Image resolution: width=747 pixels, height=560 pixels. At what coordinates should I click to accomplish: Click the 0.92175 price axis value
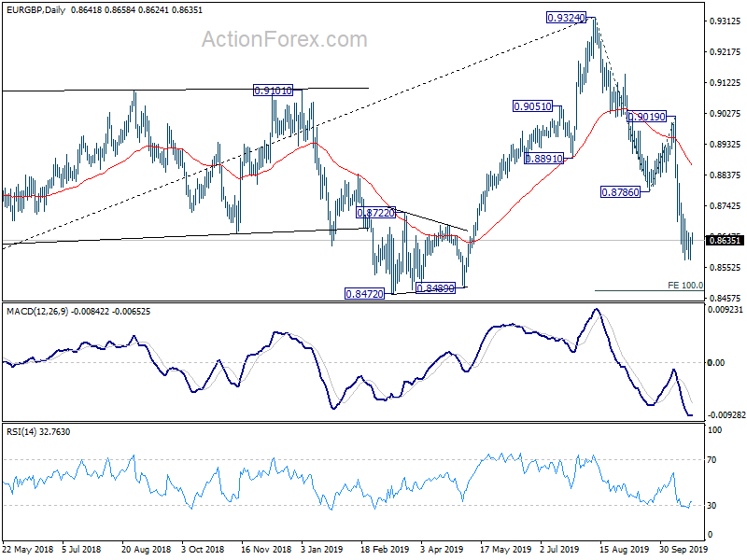pyautogui.click(x=726, y=52)
